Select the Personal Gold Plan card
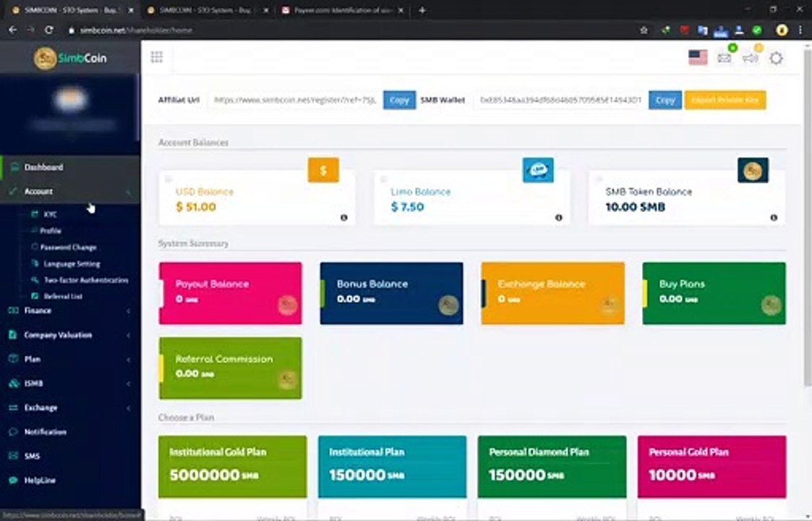Screen dimensions: 812x521 pyautogui.click(x=712, y=466)
